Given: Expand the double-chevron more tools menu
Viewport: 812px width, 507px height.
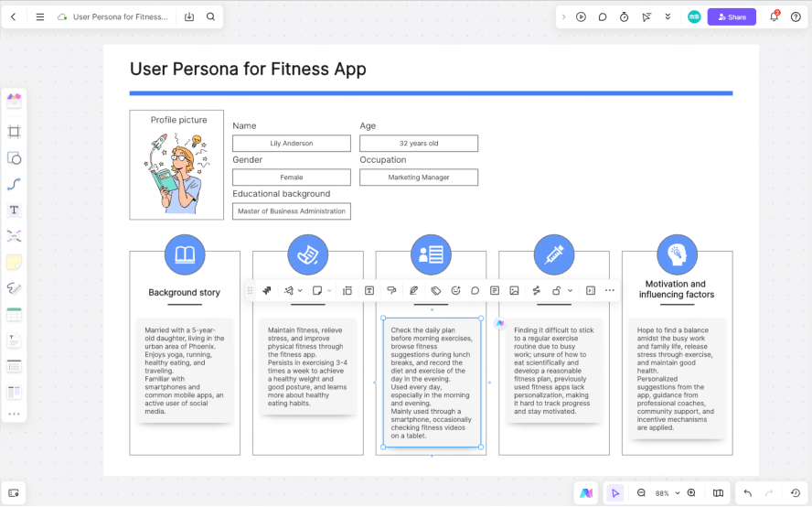Looking at the screenshot, I should (668, 16).
